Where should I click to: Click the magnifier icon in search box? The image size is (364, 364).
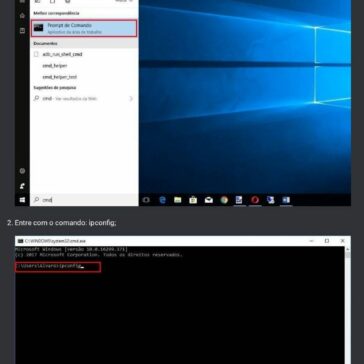pos(36,200)
